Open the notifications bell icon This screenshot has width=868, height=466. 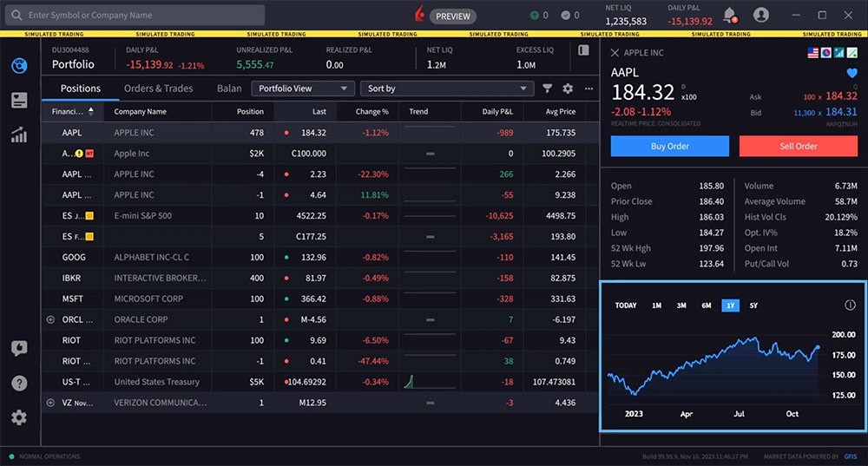(729, 16)
